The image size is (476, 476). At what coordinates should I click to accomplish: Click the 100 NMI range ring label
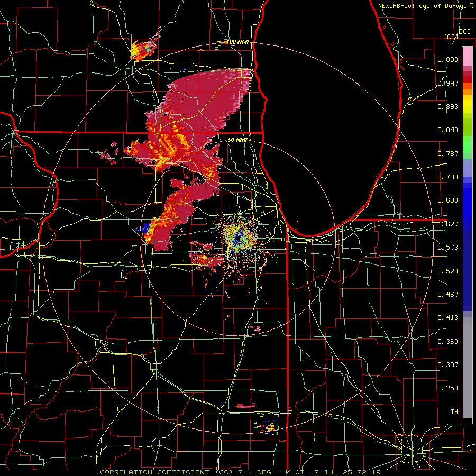tap(238, 42)
